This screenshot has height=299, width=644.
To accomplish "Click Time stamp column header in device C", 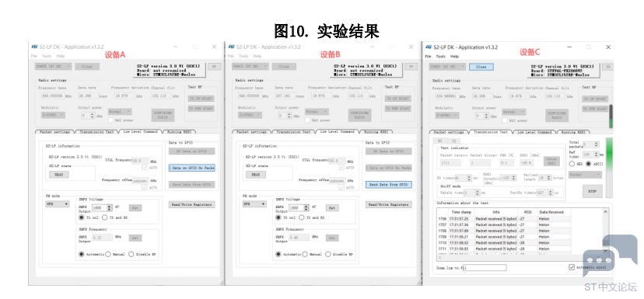I will [461, 213].
